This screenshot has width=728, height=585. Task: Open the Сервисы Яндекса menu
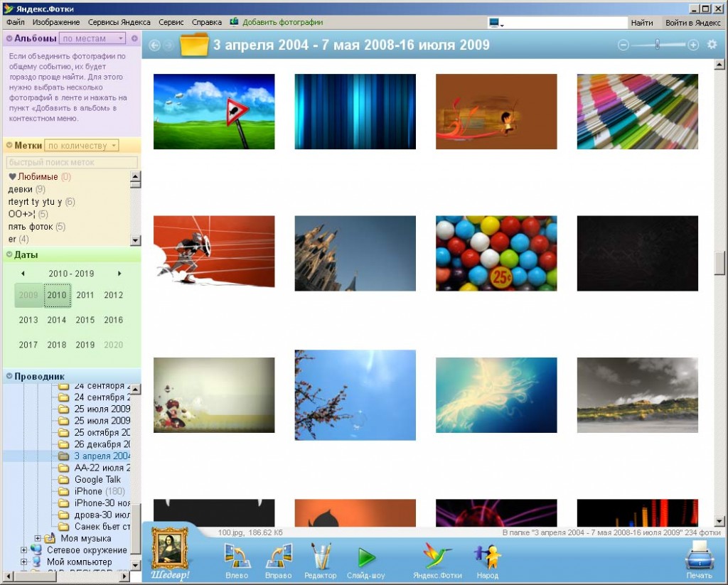click(119, 23)
